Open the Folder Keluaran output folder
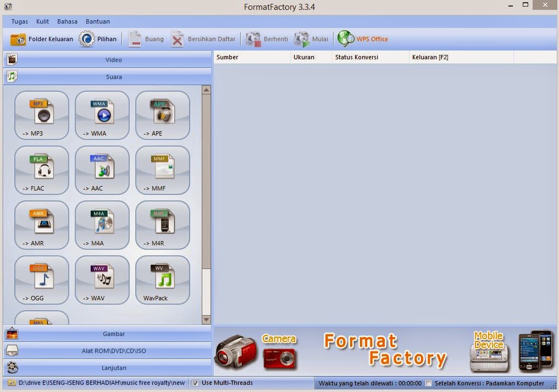This screenshot has height=392, width=559. click(41, 39)
